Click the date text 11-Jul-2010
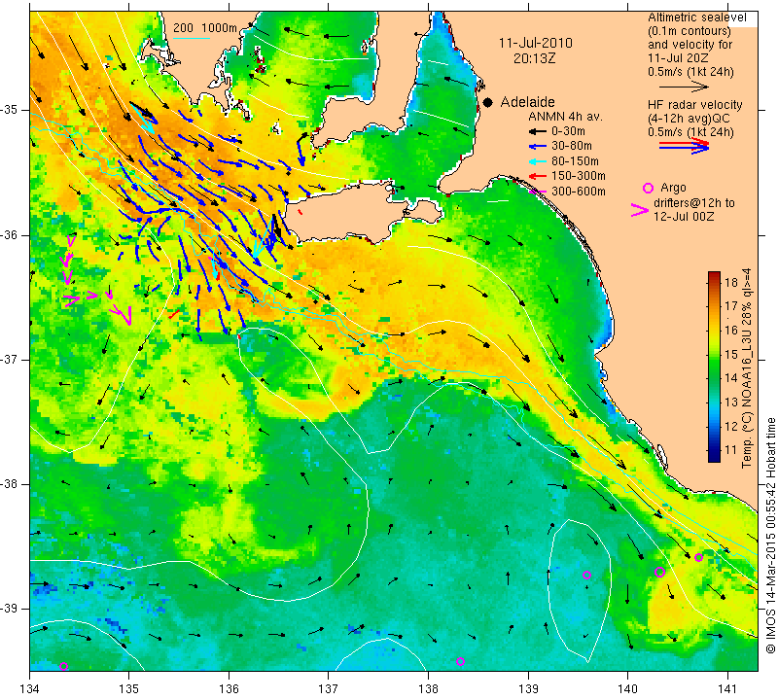The height and width of the screenshot is (700, 778). [536, 43]
